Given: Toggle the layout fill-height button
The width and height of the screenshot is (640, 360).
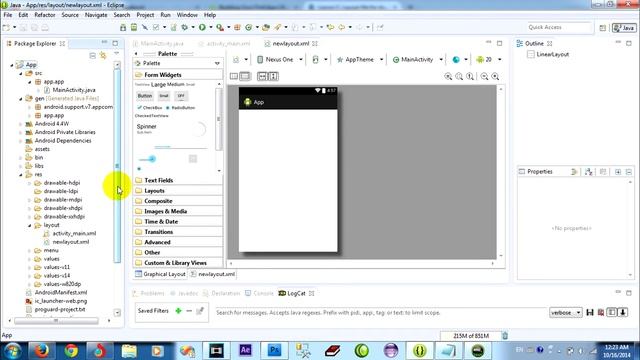Looking at the screenshot, I should pos(273,76).
